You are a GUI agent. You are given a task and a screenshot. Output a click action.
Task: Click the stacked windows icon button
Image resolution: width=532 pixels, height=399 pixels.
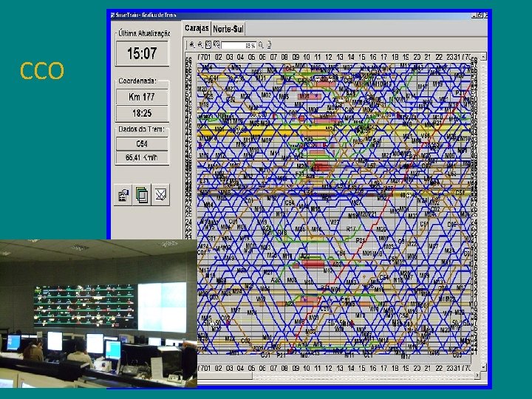click(x=142, y=195)
